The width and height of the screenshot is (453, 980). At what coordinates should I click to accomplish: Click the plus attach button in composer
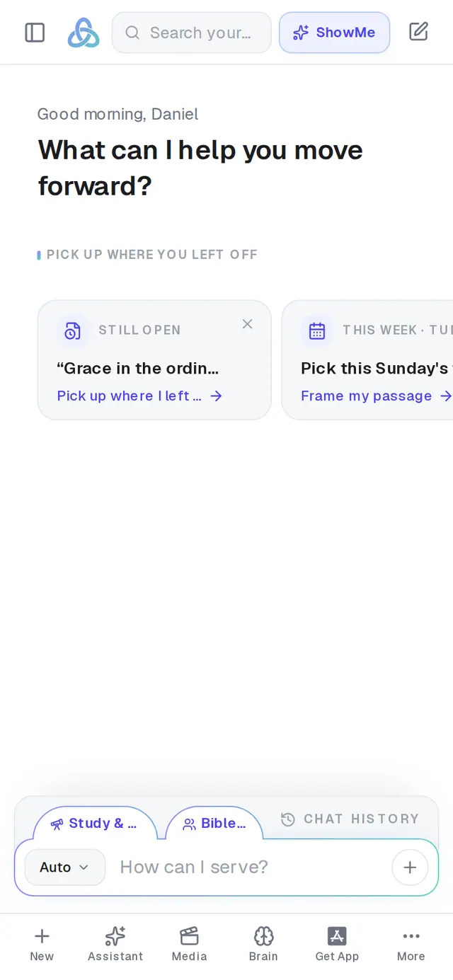(x=410, y=867)
